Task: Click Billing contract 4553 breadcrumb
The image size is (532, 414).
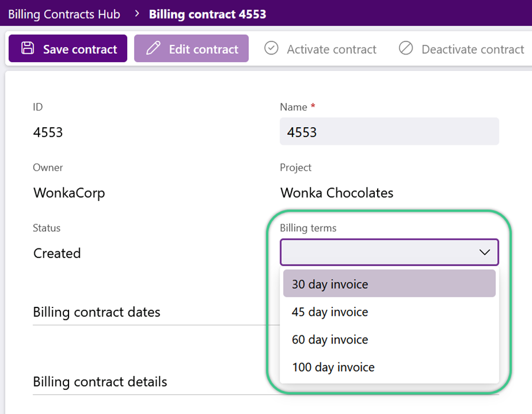Action: pos(207,14)
